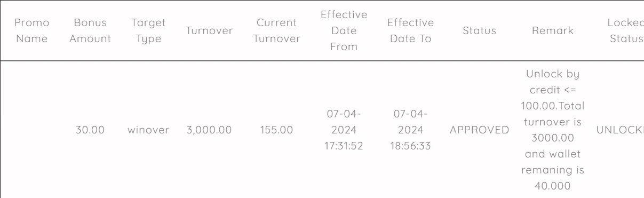Select the Unlock by credit remark text

(552, 130)
